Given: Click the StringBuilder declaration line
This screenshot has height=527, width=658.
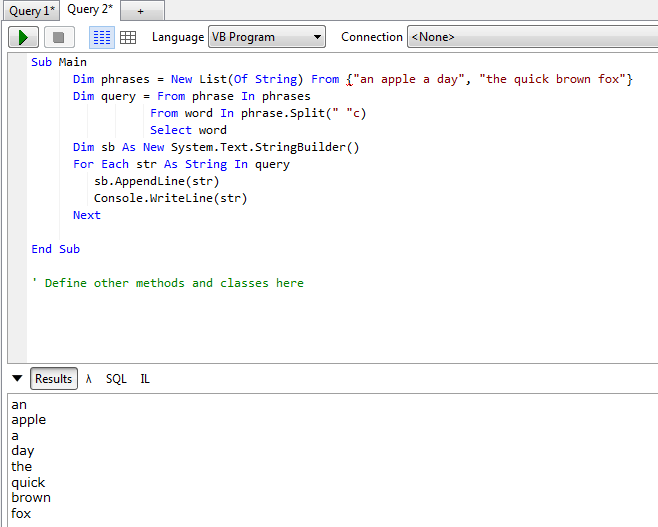Looking at the screenshot, I should click(x=216, y=147).
